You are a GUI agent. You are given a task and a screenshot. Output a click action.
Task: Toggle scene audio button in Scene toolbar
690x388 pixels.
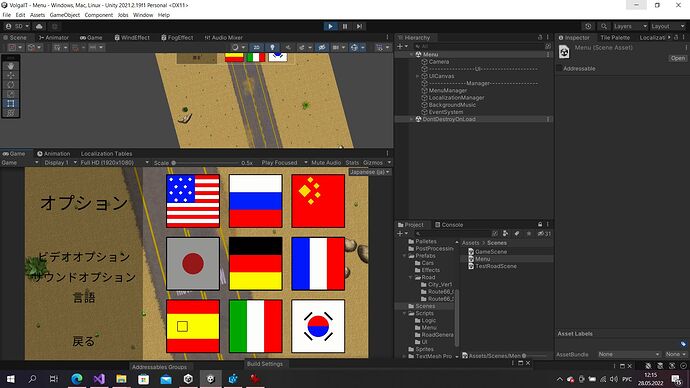pyautogui.click(x=288, y=48)
